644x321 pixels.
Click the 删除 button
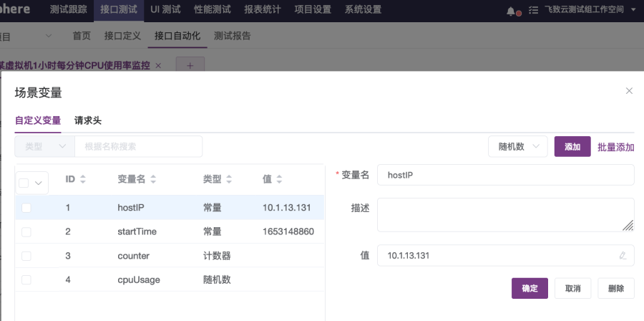coord(616,288)
